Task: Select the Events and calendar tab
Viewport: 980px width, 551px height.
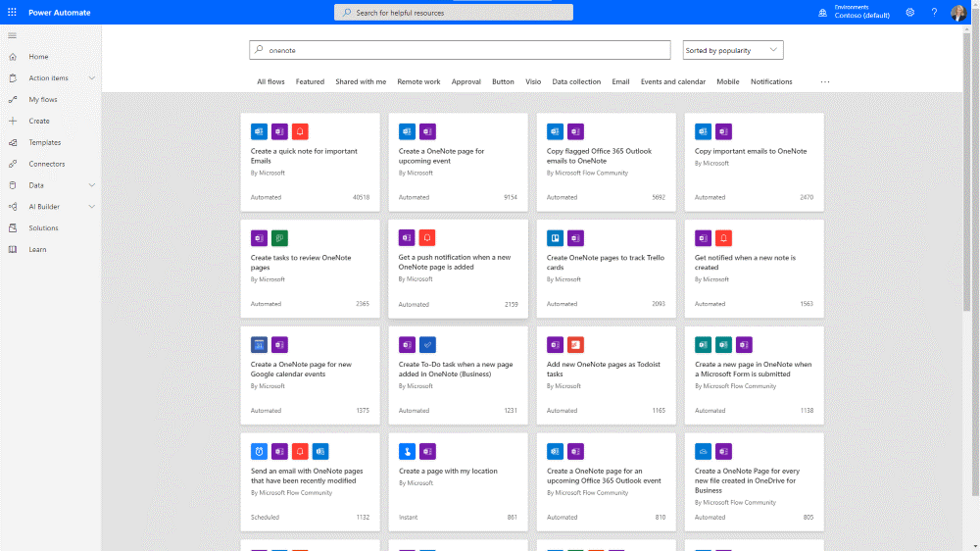Action: (x=672, y=82)
